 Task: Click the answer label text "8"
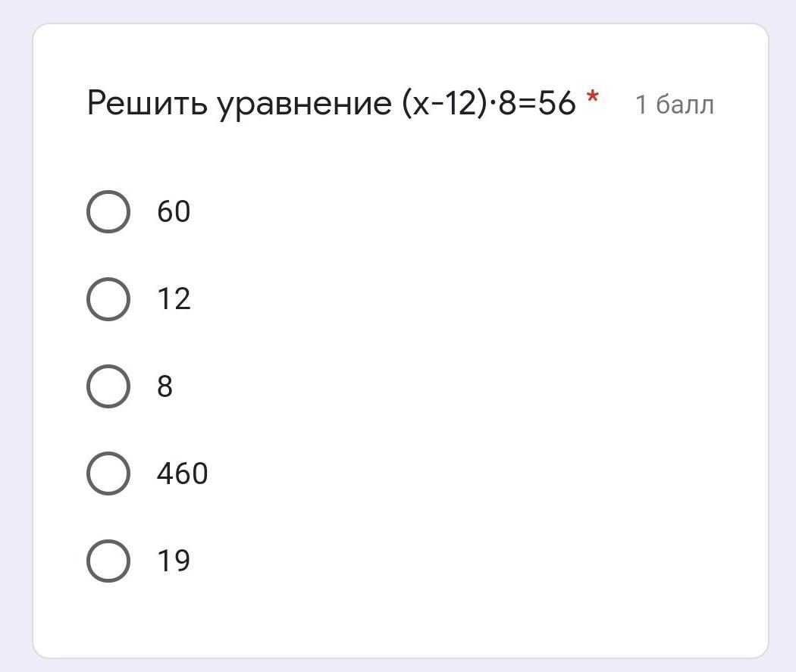pos(165,386)
